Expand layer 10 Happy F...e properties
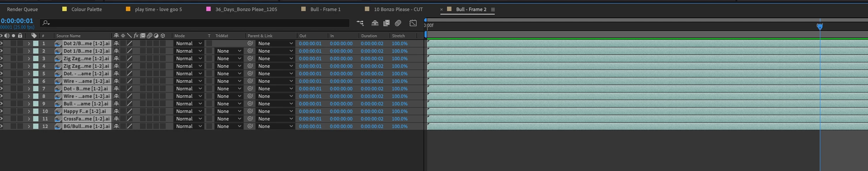 click(x=29, y=111)
